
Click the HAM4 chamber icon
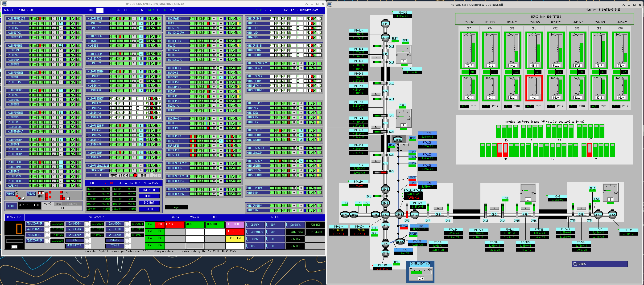(385, 225)
